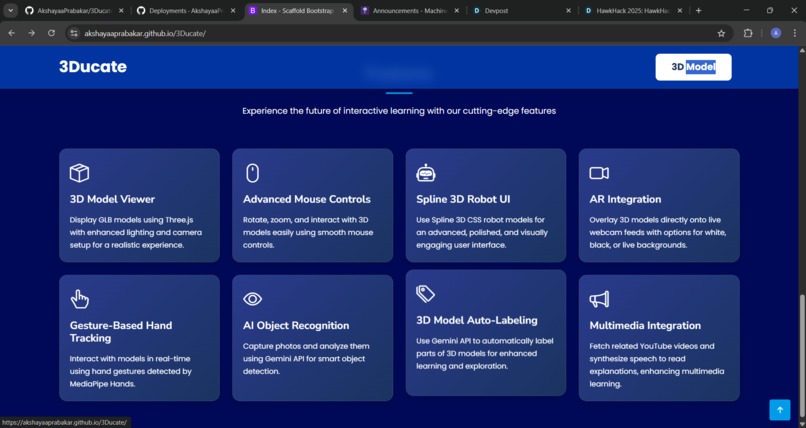
Task: Open the user profile avatar icon
Action: click(776, 33)
